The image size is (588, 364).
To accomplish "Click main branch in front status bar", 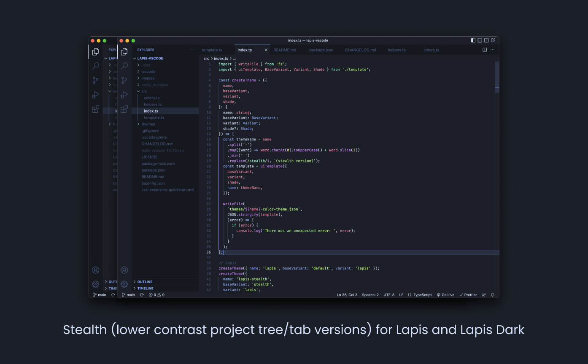I will click(x=128, y=295).
